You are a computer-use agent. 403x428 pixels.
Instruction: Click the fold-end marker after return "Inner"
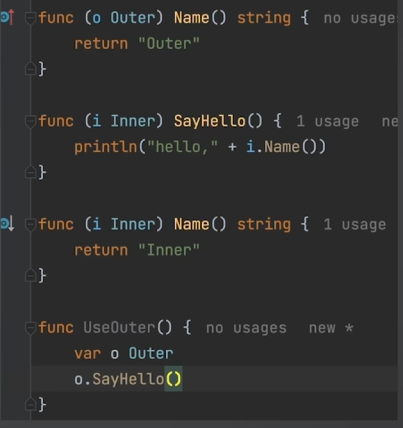tap(30, 275)
